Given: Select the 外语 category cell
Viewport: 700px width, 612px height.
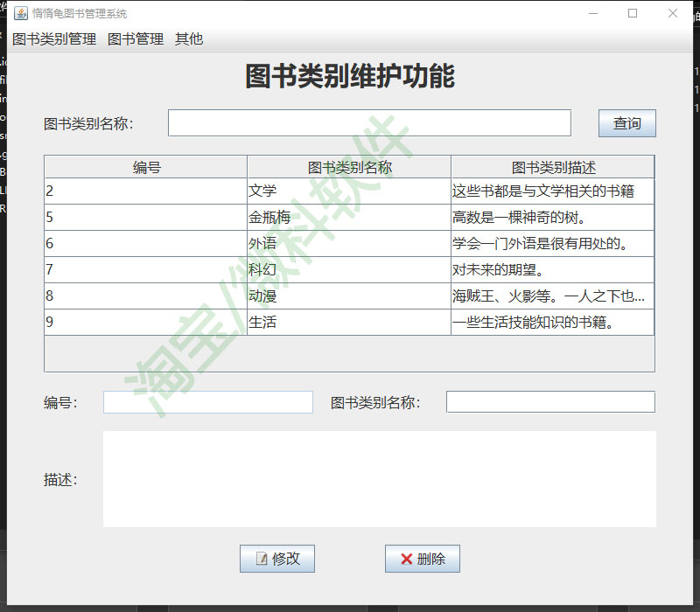Looking at the screenshot, I should pos(349,244).
